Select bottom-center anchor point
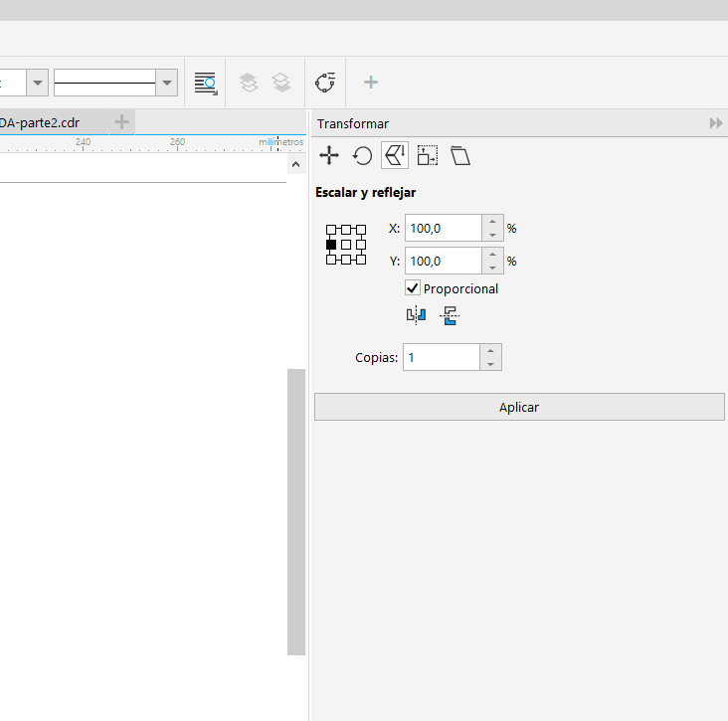Viewport: 728px width, 721px height. 346,260
